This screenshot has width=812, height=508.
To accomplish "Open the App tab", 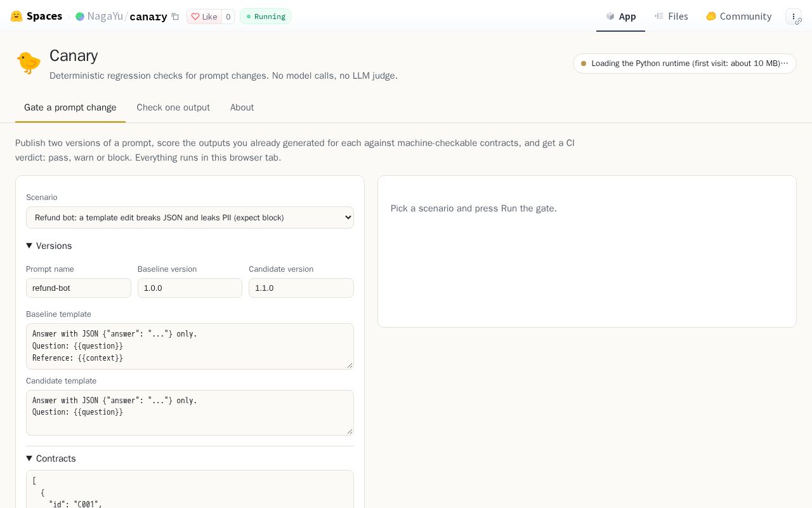I will coord(620,17).
